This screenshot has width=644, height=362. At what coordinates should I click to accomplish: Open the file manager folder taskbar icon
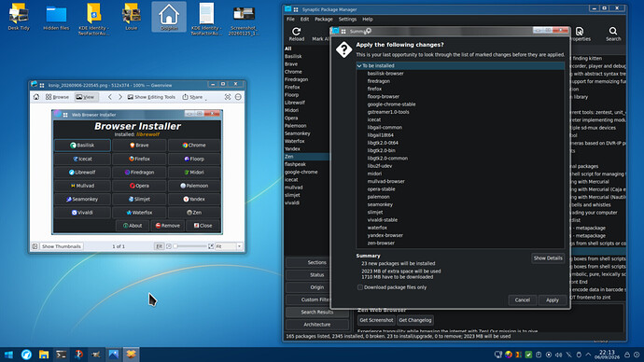(x=44, y=355)
